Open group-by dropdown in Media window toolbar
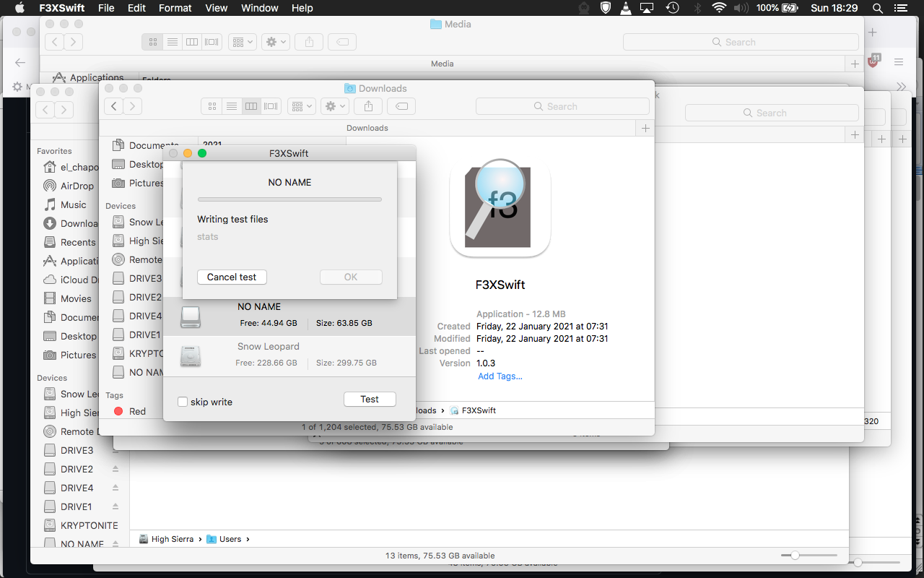The height and width of the screenshot is (578, 924). point(242,42)
